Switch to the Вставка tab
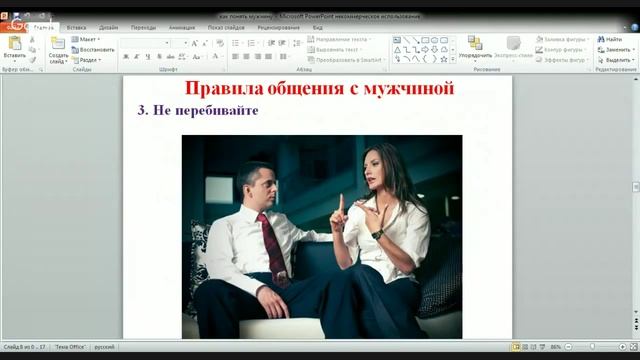 76,28
